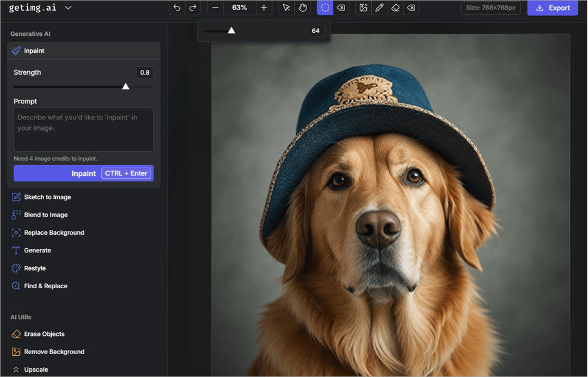The width and height of the screenshot is (588, 377).
Task: Open the Erase Objects utility
Action: click(44, 334)
